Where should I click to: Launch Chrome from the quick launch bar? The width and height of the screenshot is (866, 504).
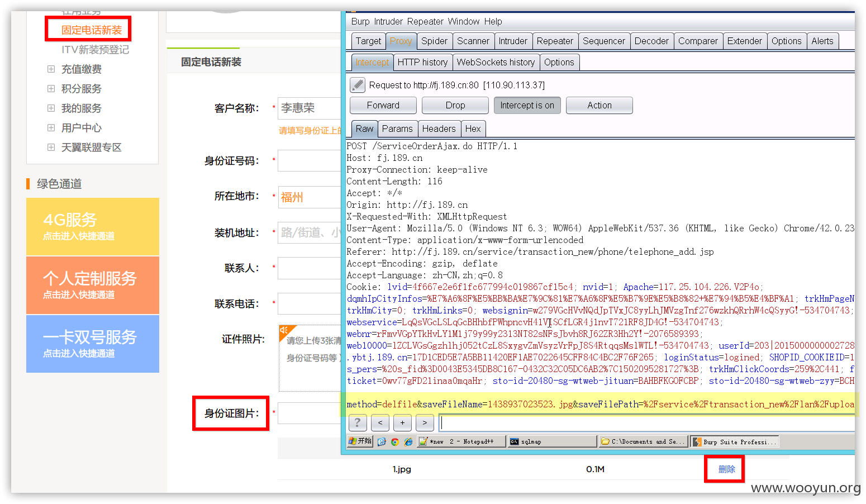tap(395, 441)
